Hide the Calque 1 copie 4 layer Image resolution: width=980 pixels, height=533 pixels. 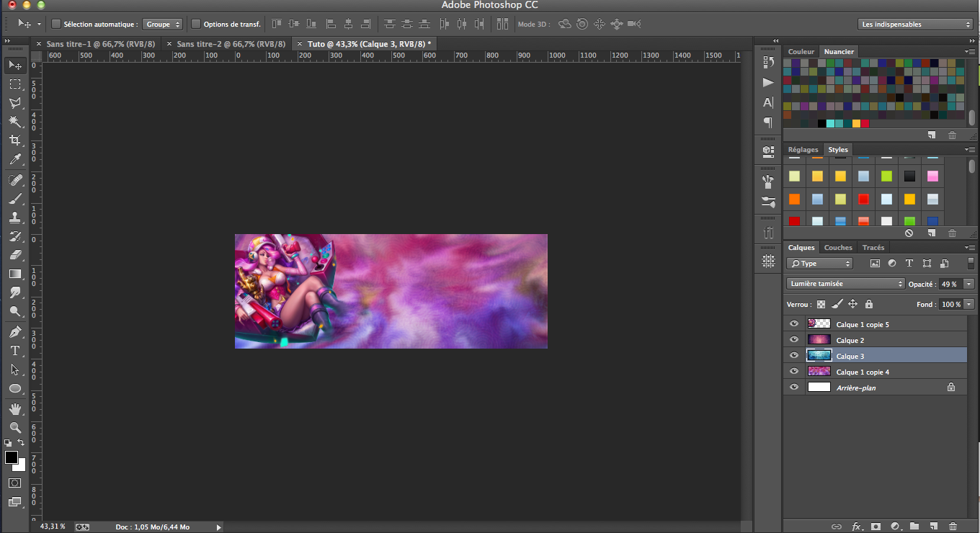(x=794, y=372)
